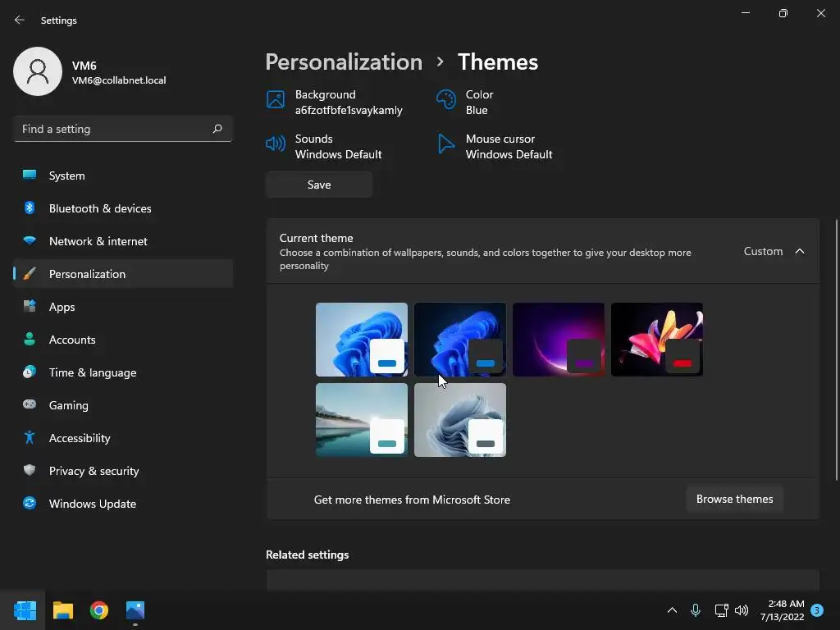Click the Find a setting field
This screenshot has width=840, height=630.
123,129
